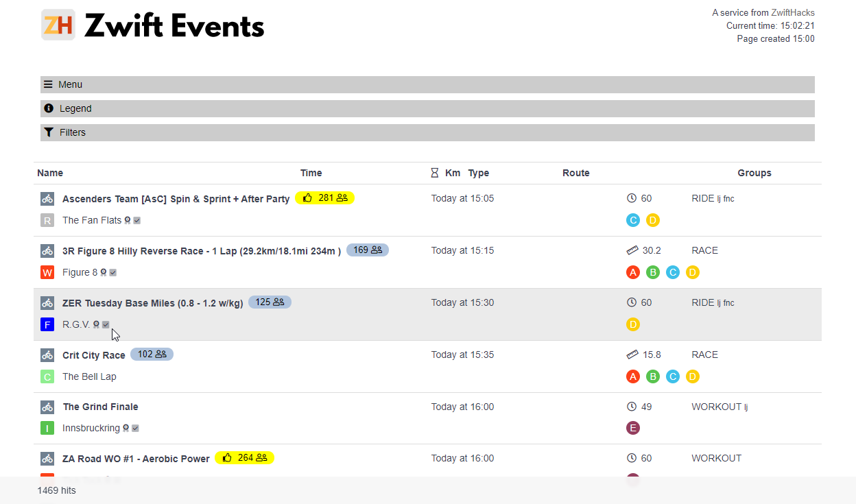This screenshot has height=504, width=856.
Task: Select group C of Ascenders Team event
Action: click(x=633, y=220)
